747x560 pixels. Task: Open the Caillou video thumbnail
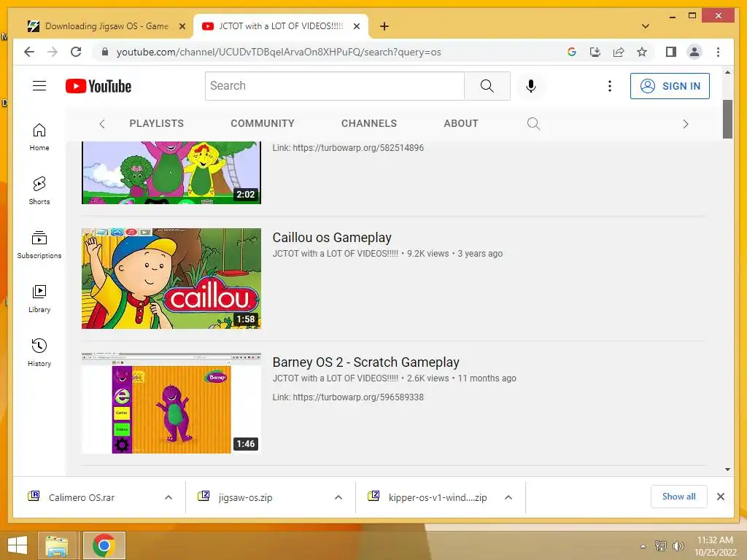pos(171,279)
